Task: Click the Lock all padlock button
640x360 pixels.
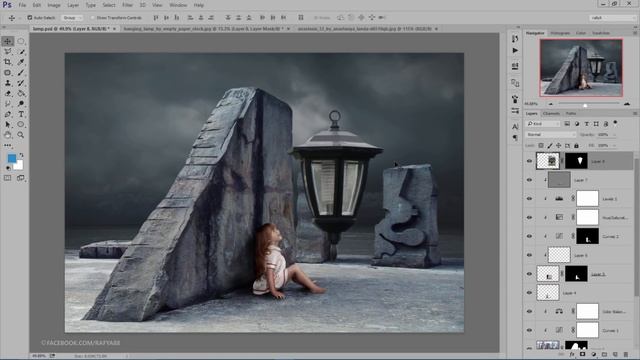Action: [x=576, y=145]
